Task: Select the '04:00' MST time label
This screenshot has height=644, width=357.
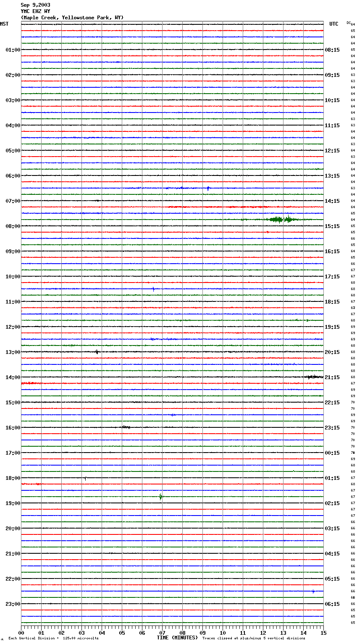Action: [x=13, y=126]
